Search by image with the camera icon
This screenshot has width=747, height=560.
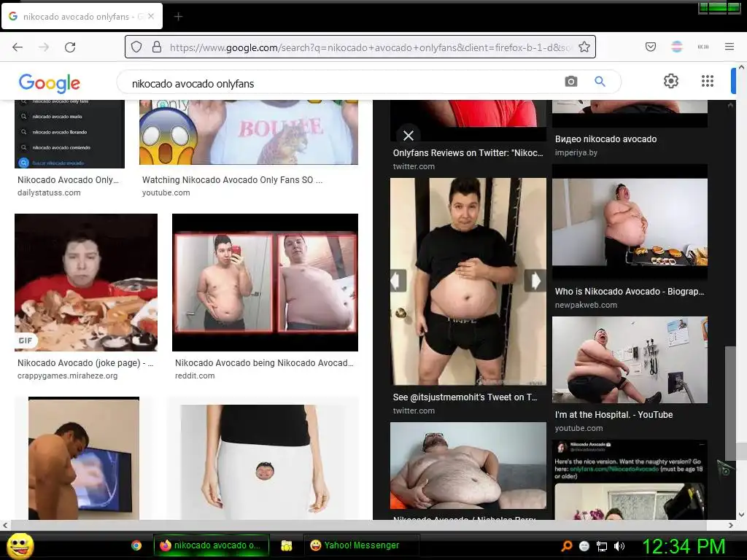[570, 82]
